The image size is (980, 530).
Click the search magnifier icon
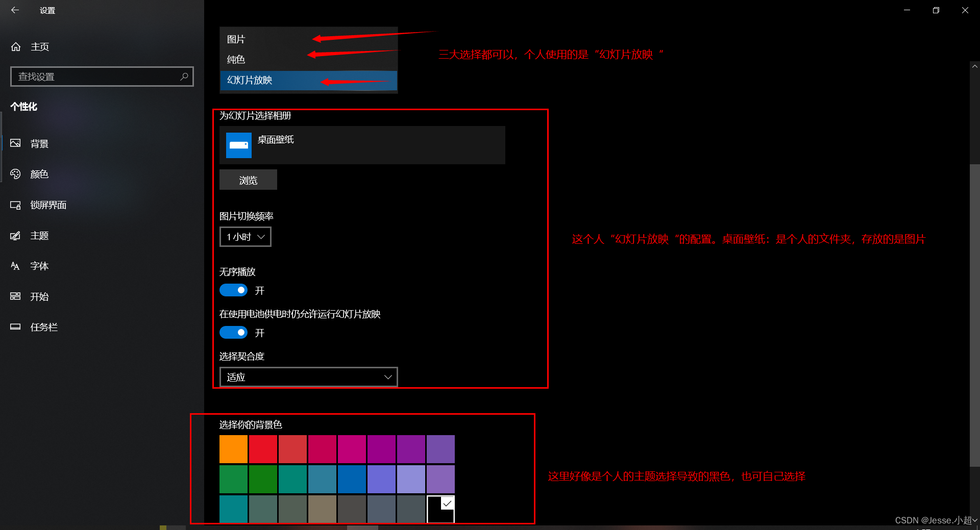(184, 77)
